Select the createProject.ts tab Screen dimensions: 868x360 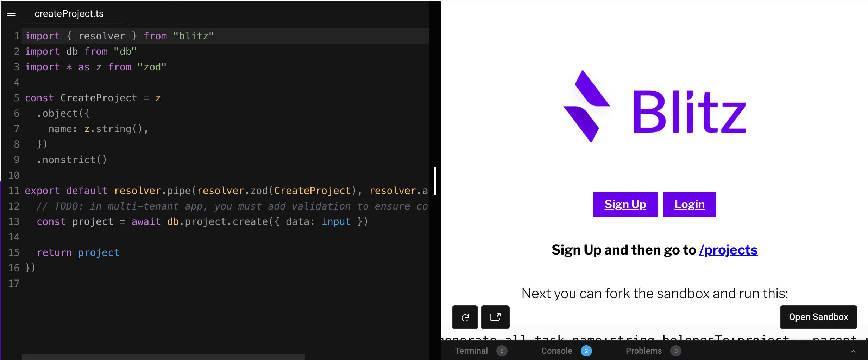pos(69,13)
